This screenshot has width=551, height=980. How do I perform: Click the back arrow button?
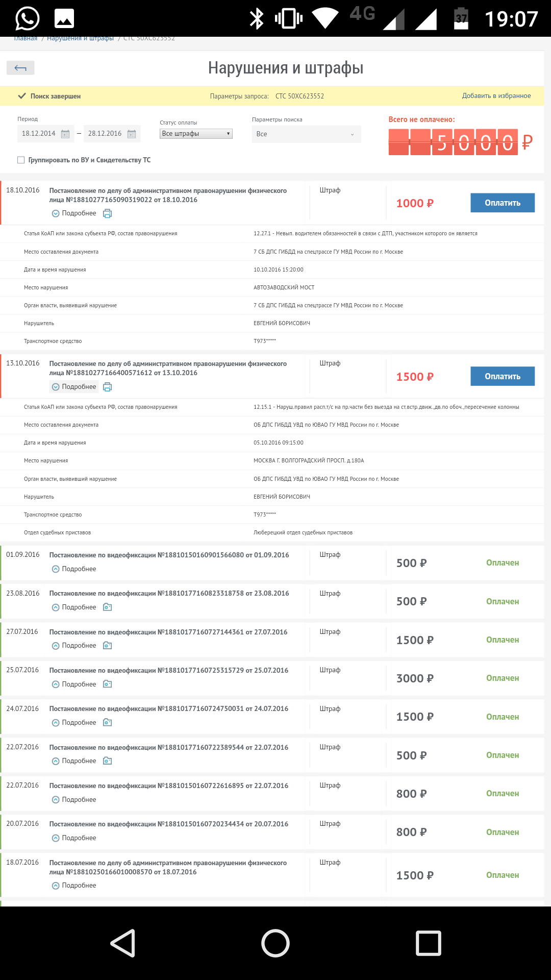pyautogui.click(x=20, y=68)
